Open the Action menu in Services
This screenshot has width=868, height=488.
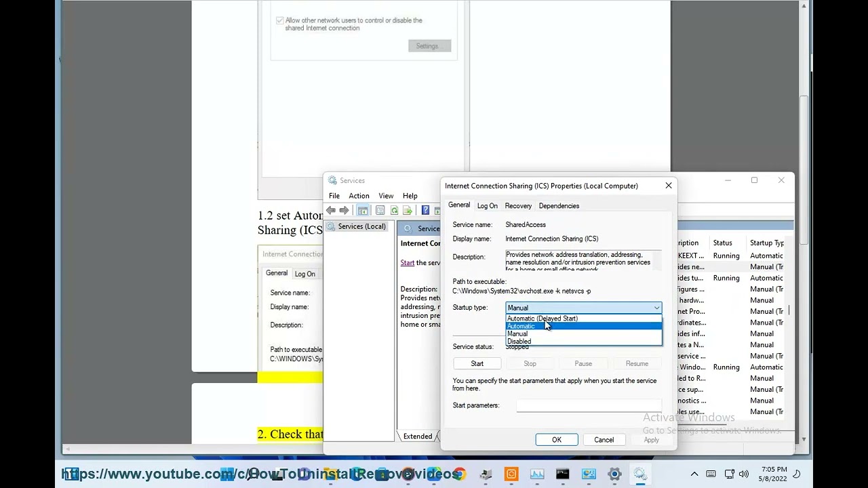coord(359,196)
